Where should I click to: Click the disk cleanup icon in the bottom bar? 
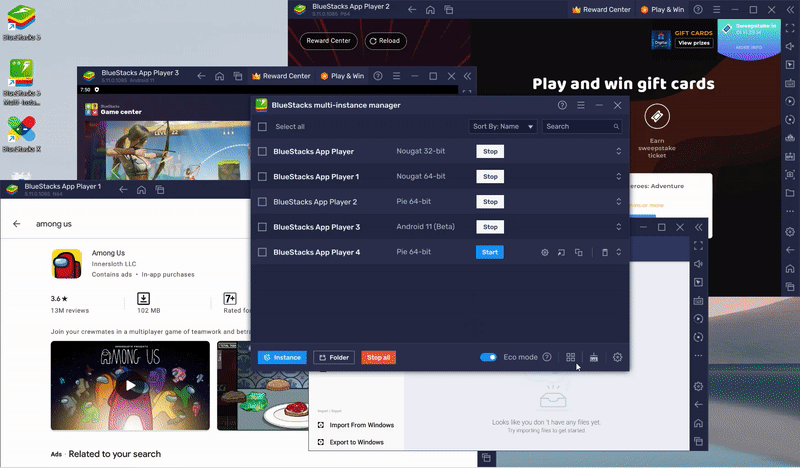tap(594, 357)
